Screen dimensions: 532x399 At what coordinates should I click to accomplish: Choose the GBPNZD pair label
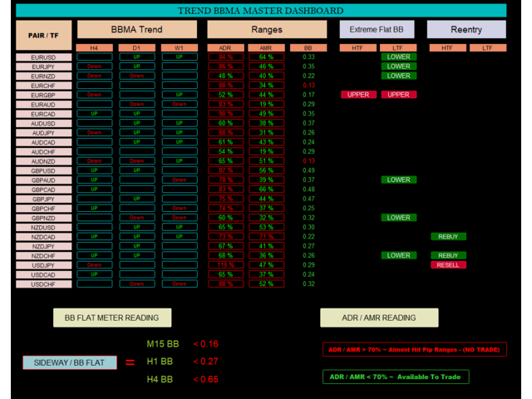click(x=44, y=218)
